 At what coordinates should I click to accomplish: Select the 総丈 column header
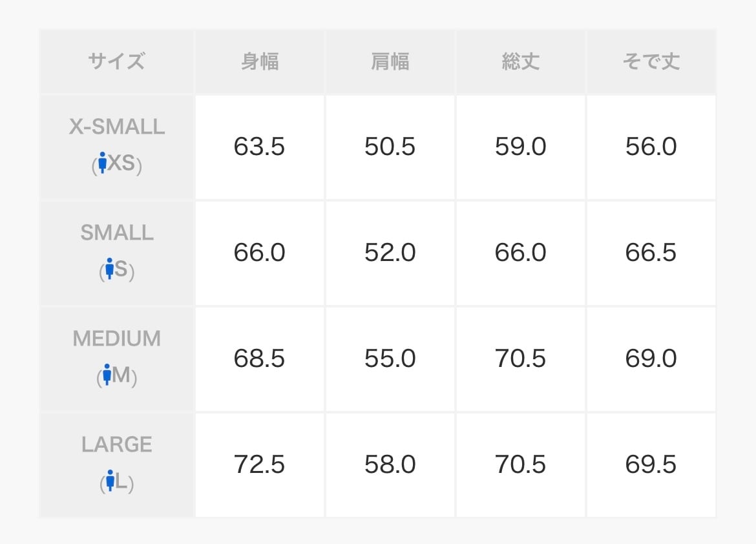[x=521, y=62]
